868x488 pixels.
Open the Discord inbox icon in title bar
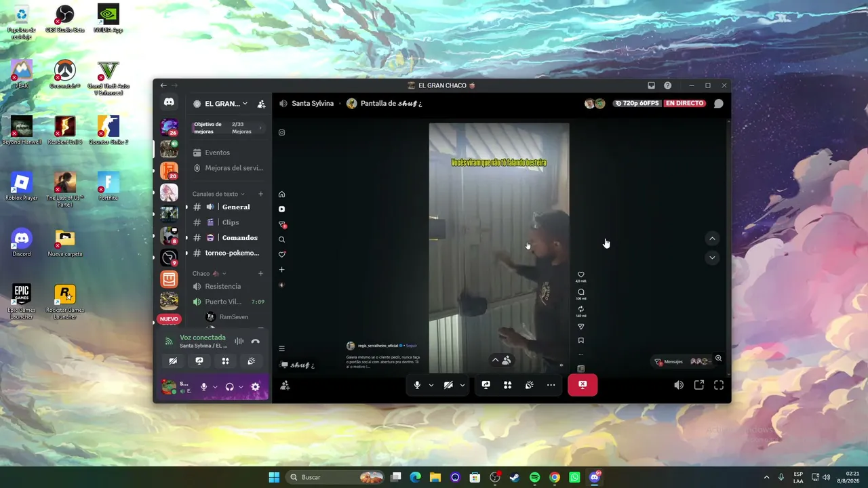pyautogui.click(x=651, y=85)
